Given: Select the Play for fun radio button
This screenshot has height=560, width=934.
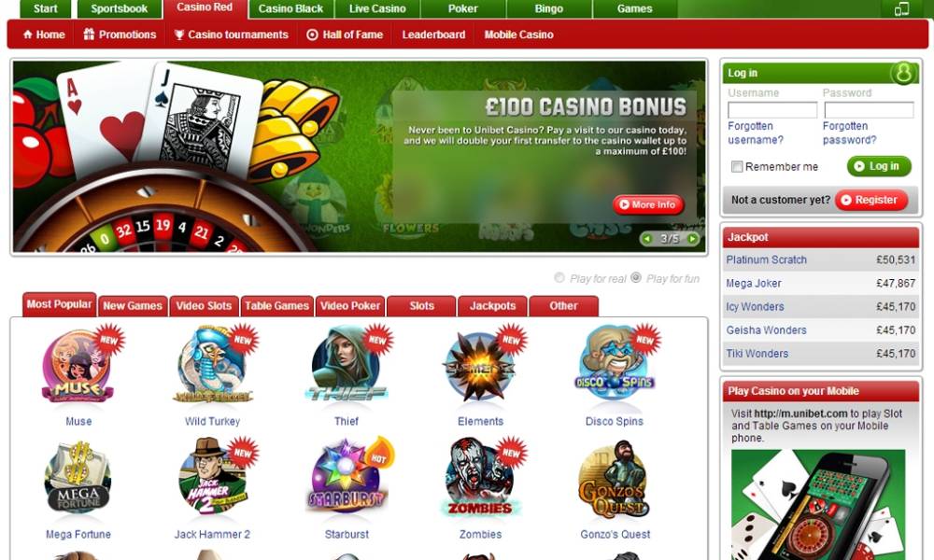Looking at the screenshot, I should pos(636,278).
